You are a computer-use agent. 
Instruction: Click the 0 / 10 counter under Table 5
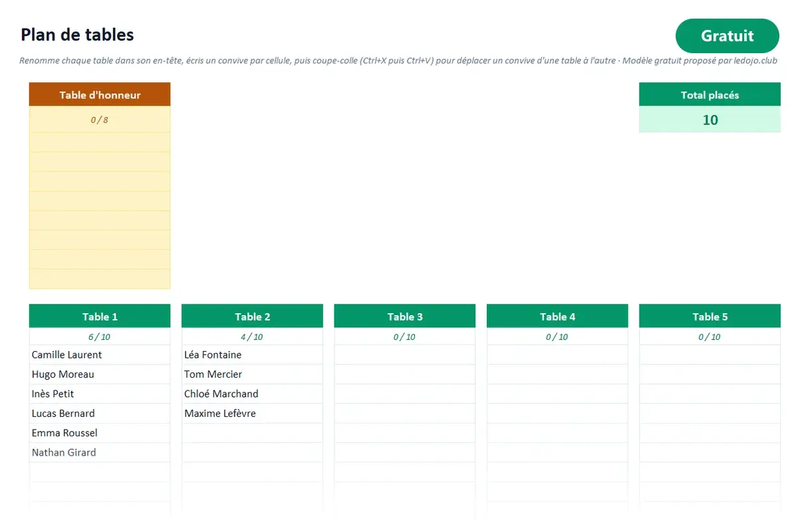pos(710,336)
